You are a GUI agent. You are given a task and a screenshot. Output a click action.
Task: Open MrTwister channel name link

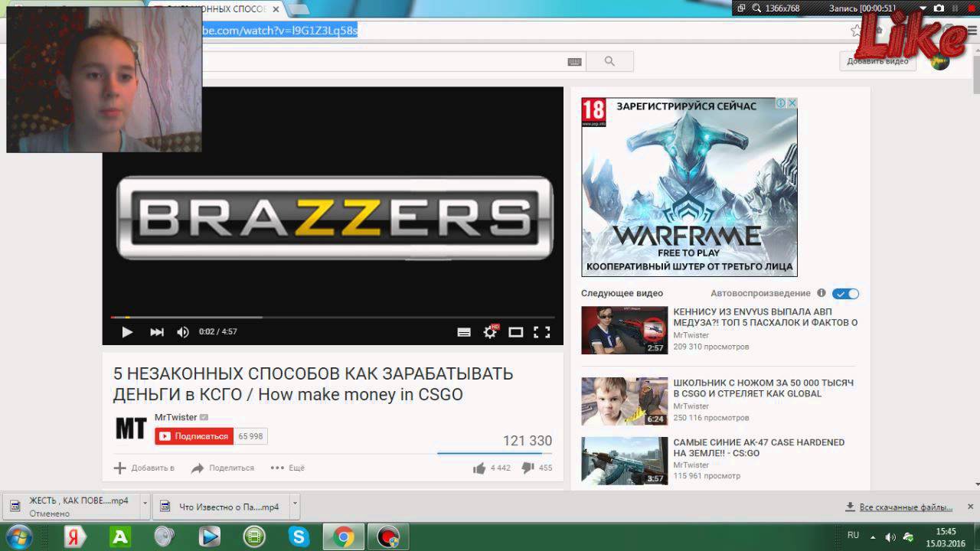[x=175, y=417]
